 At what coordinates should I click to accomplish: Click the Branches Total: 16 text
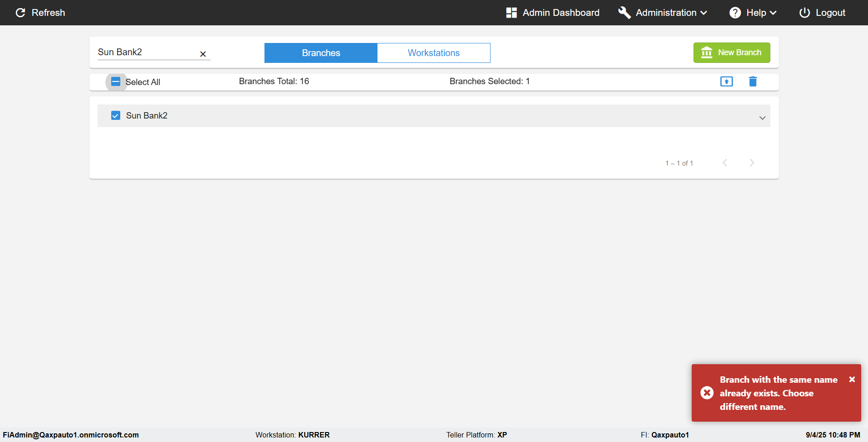274,81
